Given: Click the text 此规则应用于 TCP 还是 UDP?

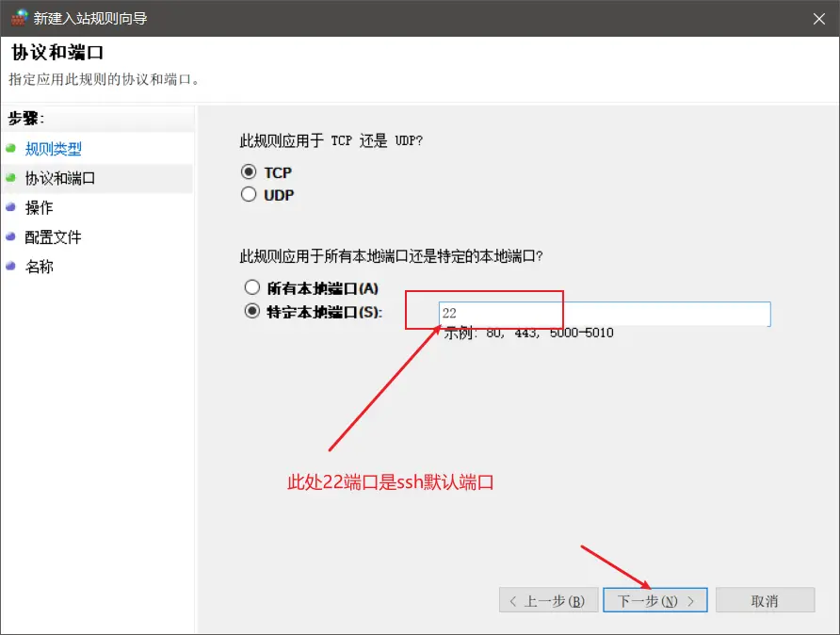Looking at the screenshot, I should (331, 141).
